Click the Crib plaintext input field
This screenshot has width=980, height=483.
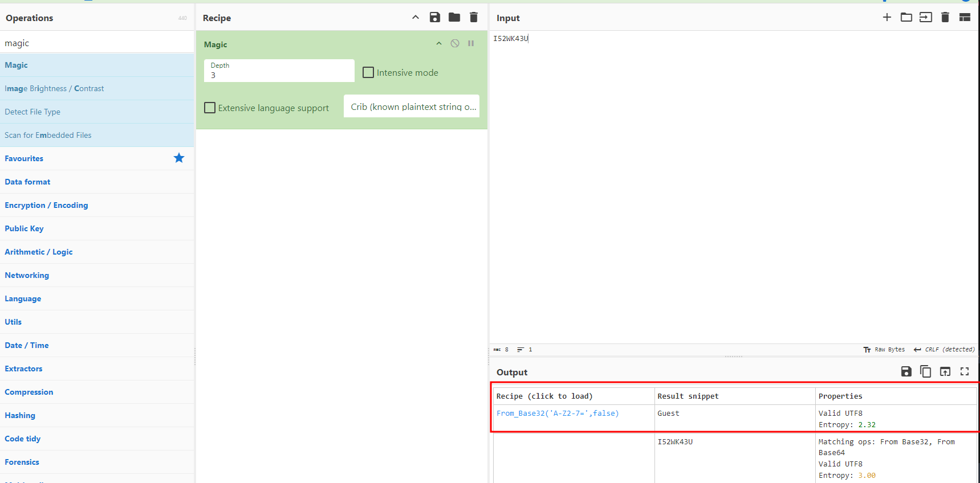(412, 107)
